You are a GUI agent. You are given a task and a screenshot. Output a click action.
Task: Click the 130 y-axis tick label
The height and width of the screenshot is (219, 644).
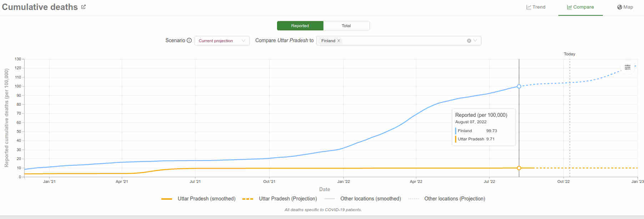pos(18,59)
